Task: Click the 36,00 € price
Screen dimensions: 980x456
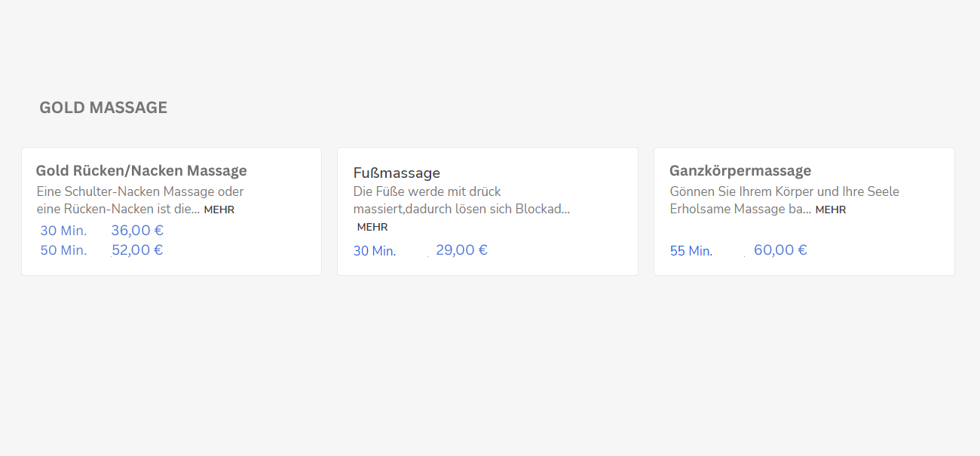Action: point(137,231)
